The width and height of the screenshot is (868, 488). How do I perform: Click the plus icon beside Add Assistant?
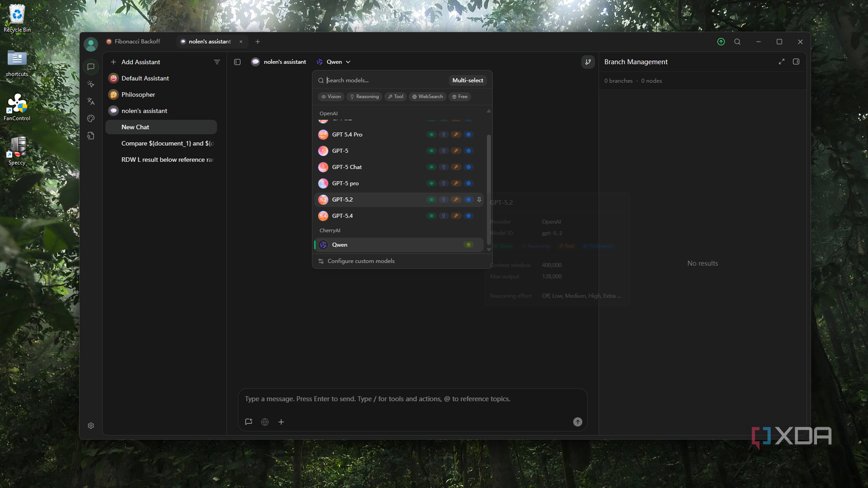[113, 62]
